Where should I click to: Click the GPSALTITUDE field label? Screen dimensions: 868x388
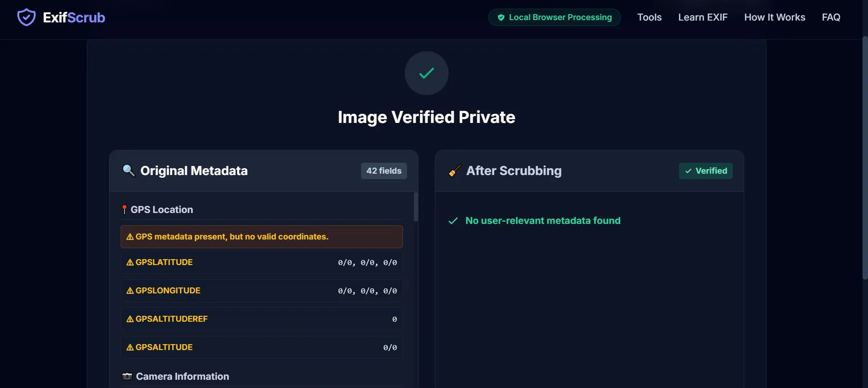point(164,347)
